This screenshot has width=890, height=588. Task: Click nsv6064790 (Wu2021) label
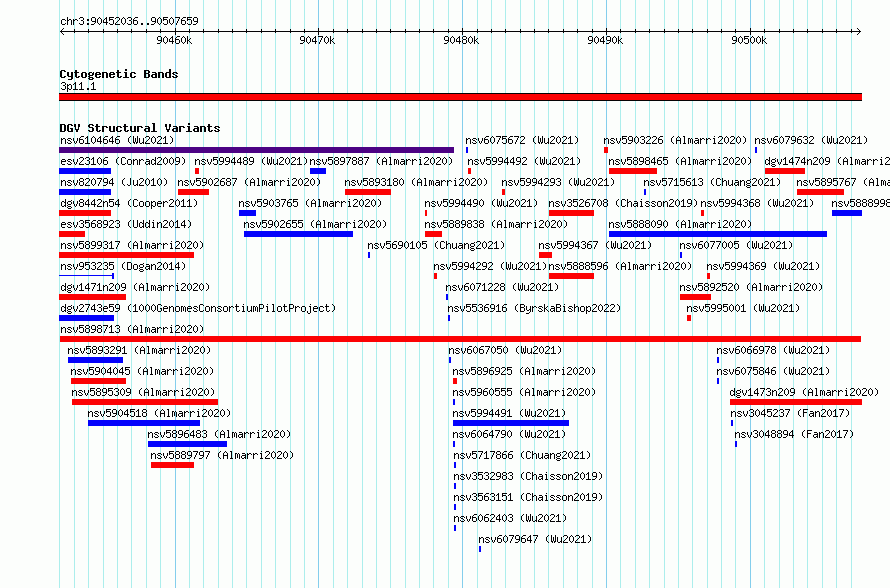510,434
